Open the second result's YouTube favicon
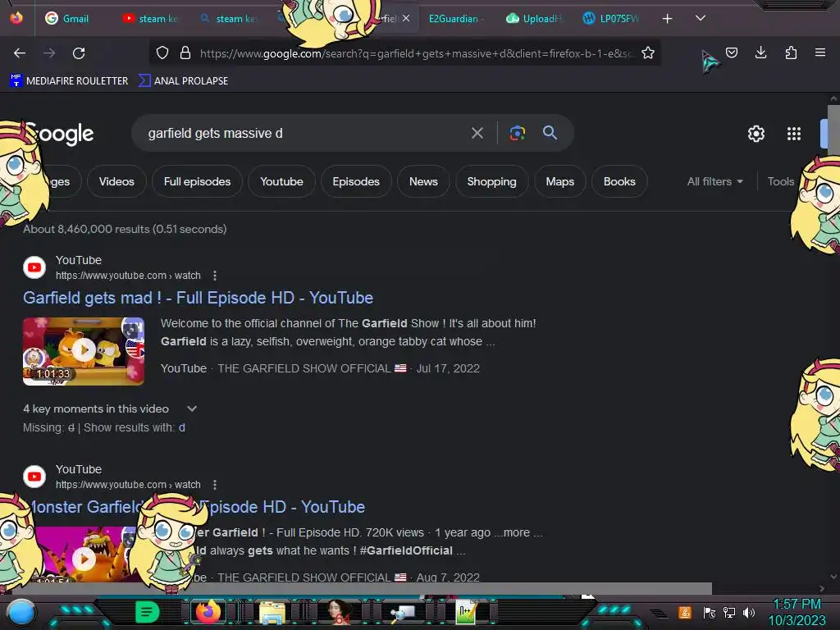 [34, 477]
